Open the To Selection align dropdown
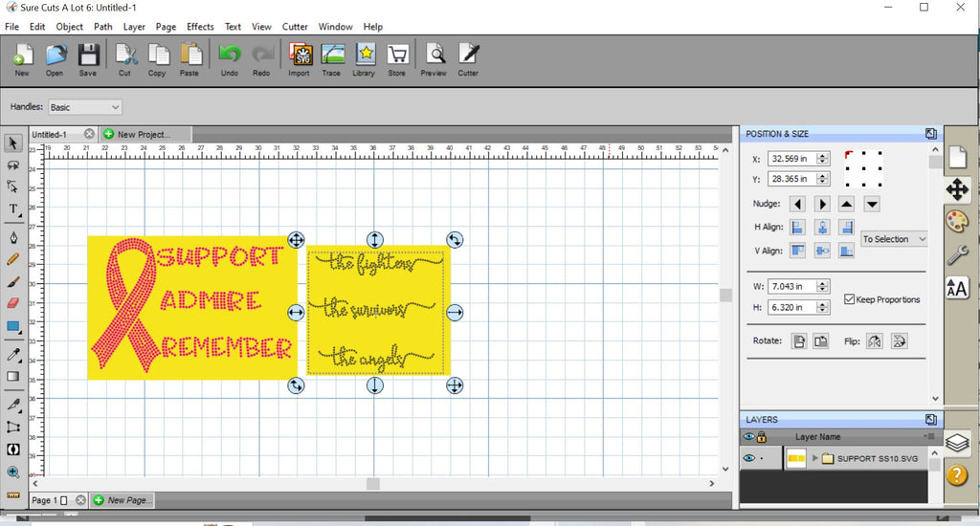Viewport: 980px width, 526px height. pyautogui.click(x=894, y=239)
